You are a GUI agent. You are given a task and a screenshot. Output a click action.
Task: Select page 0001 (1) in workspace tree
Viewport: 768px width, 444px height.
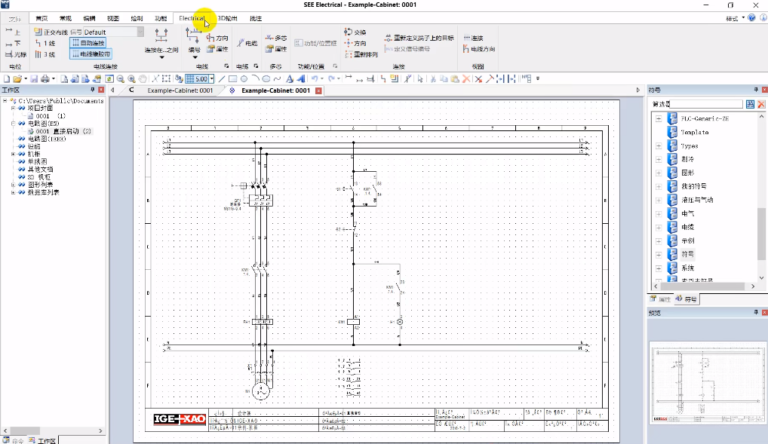click(47, 116)
